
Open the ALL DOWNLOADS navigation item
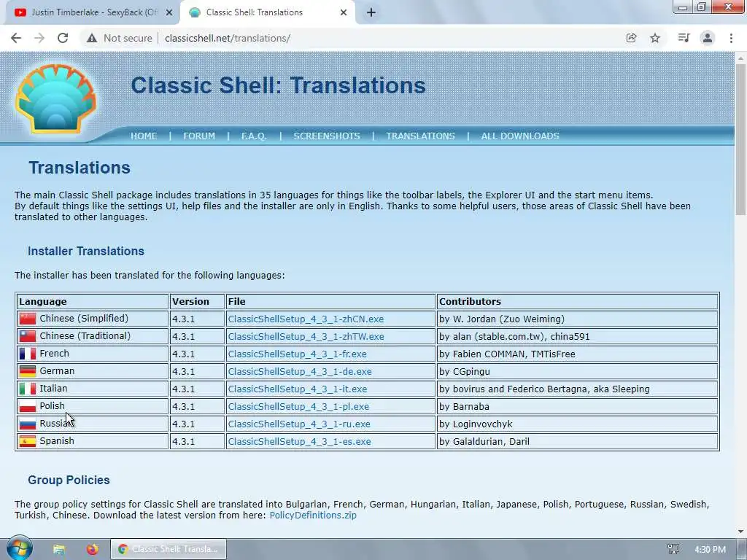(x=520, y=136)
